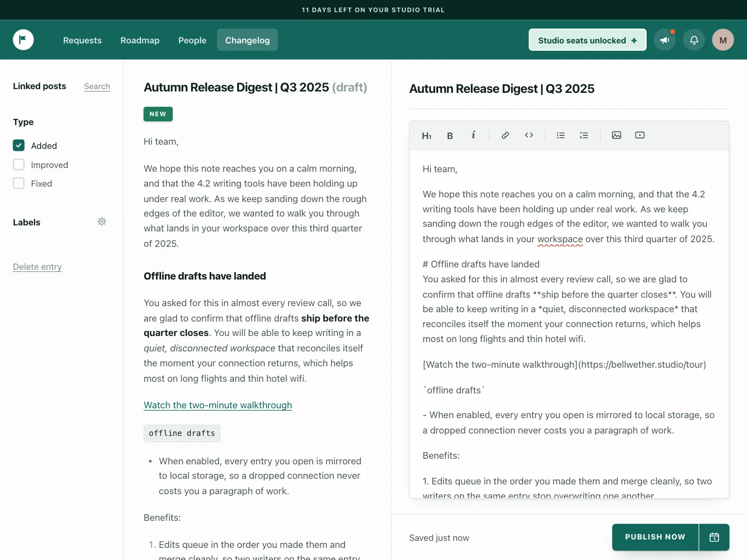Go to the Requests tab
The height and width of the screenshot is (560, 747).
tap(82, 40)
